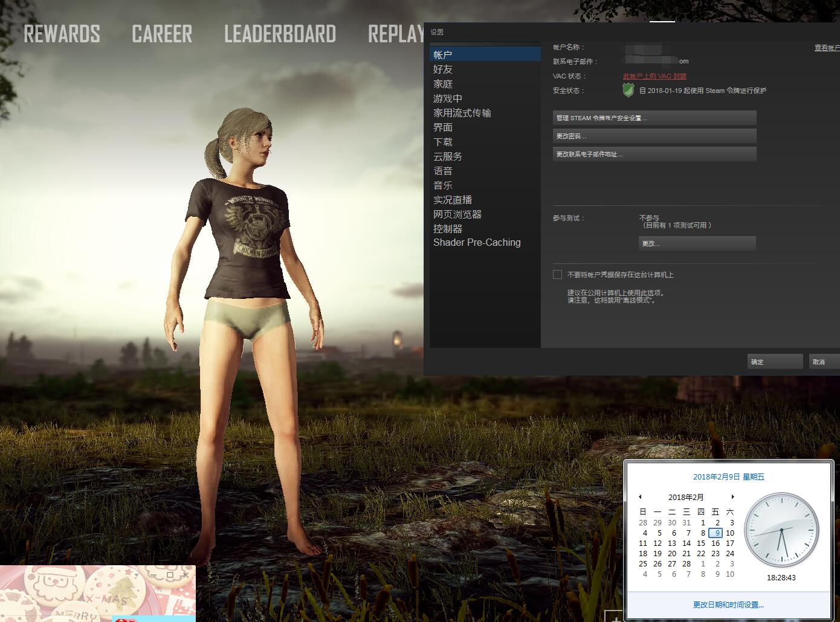Click 管理 STEAM 令牌帐户安全设置 button
Image resolution: width=840 pixels, height=622 pixels.
pyautogui.click(x=654, y=118)
